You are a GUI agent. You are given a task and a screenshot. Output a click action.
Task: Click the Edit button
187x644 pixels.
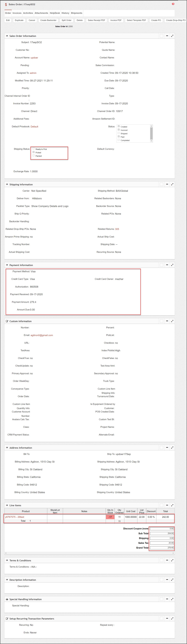coord(8,20)
